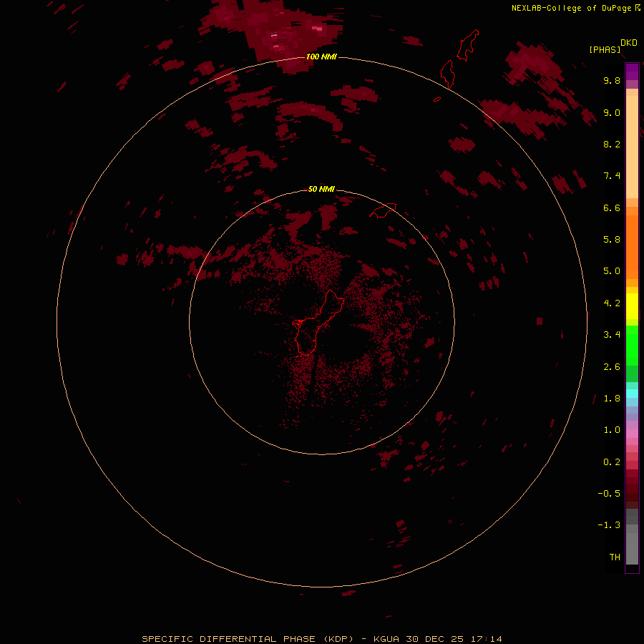Choose the 1.8 scale label
The image size is (644, 644).
[612, 399]
